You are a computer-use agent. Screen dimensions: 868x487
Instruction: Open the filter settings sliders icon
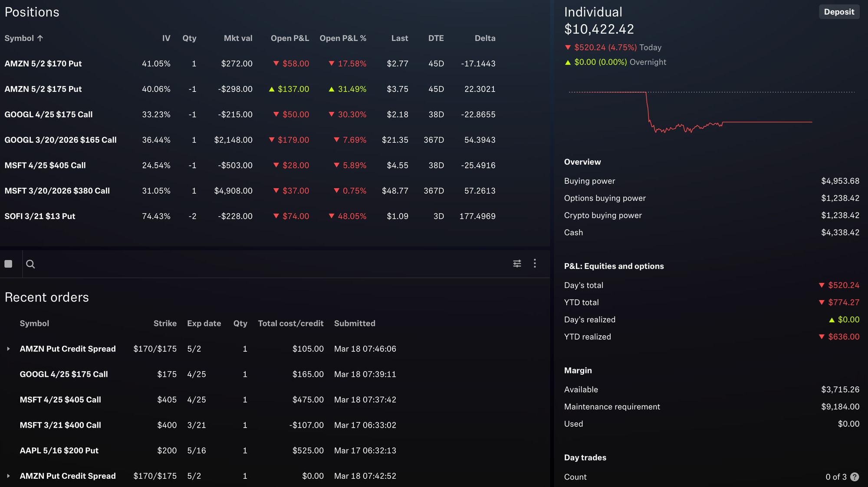[x=517, y=264]
